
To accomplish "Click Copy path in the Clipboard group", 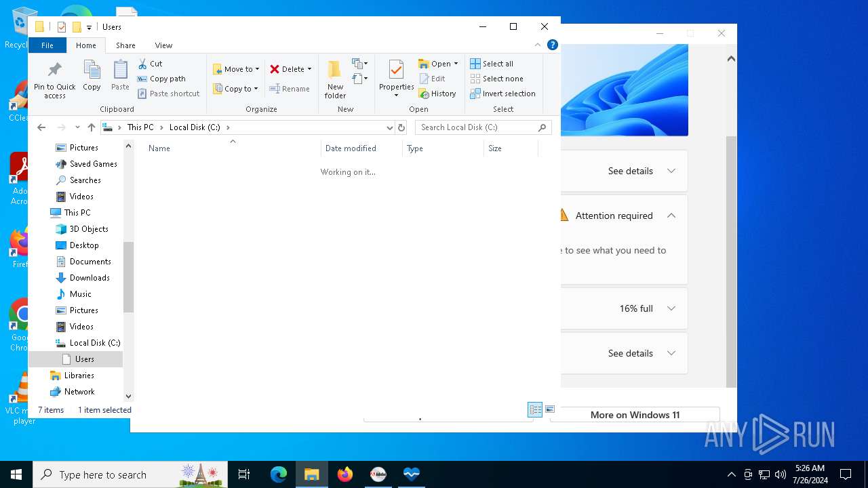I will click(x=161, y=79).
